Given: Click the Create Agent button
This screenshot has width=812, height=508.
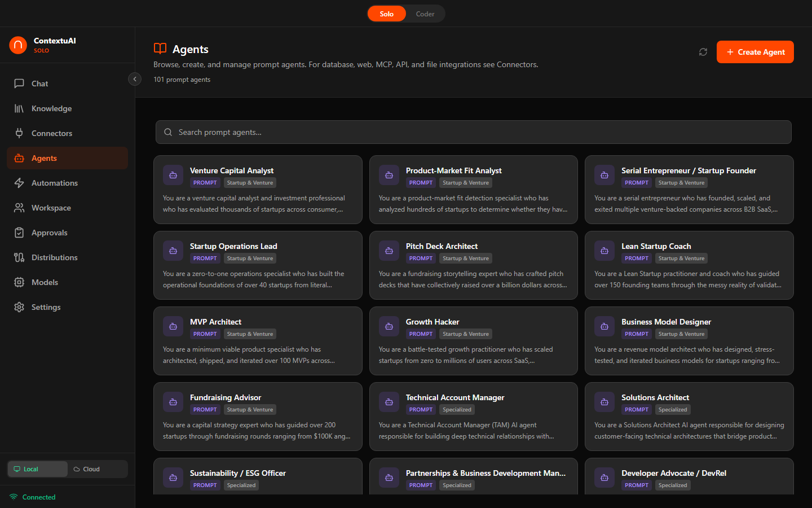Looking at the screenshot, I should point(755,52).
